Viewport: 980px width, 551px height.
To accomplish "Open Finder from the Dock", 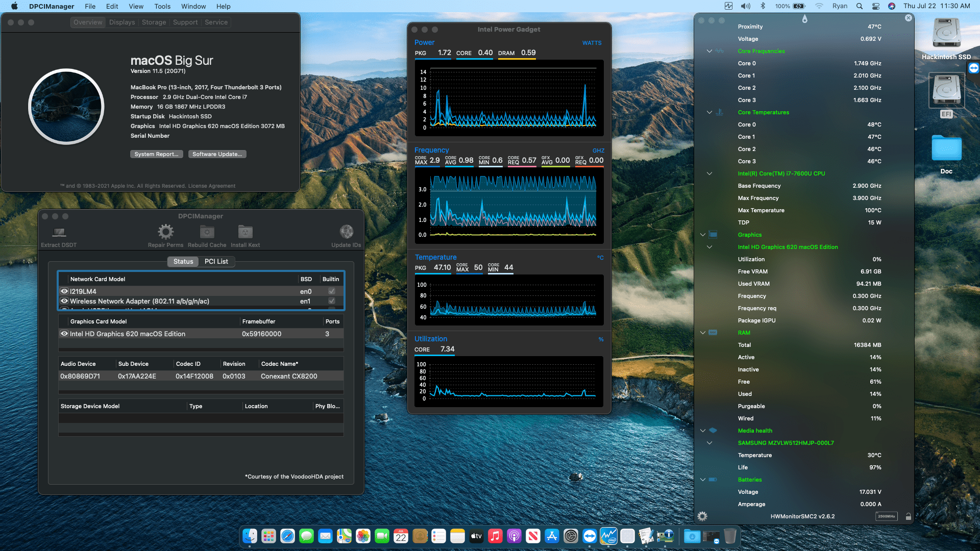I will (x=250, y=536).
